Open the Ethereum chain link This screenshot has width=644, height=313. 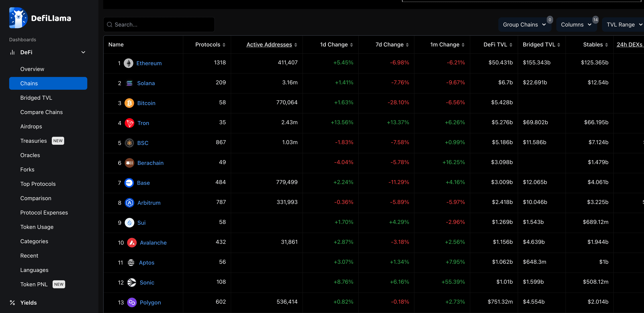149,63
